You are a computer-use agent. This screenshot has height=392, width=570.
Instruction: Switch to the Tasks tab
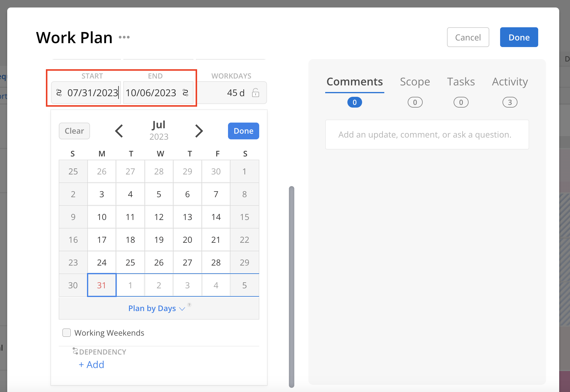click(461, 82)
